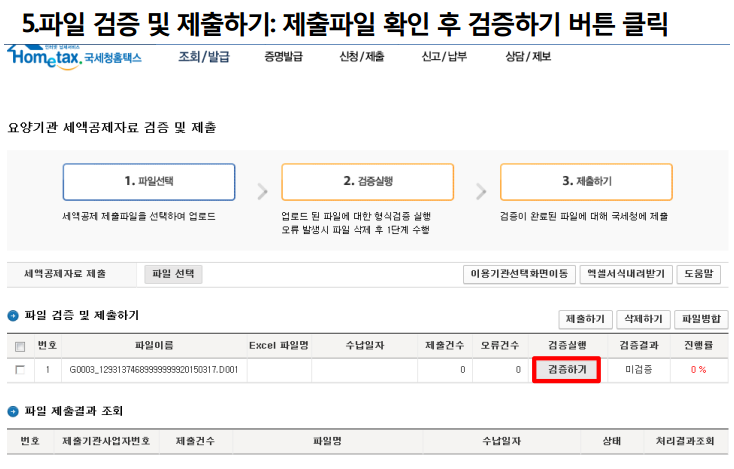Viewport: 734px width, 469px height.
Task: Click the 제출하기 button above the table
Action: pos(585,319)
